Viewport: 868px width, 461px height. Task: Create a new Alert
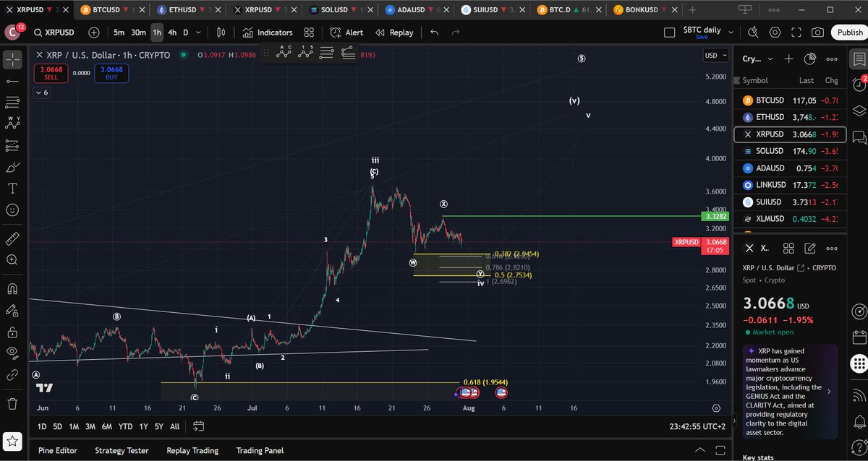[346, 33]
